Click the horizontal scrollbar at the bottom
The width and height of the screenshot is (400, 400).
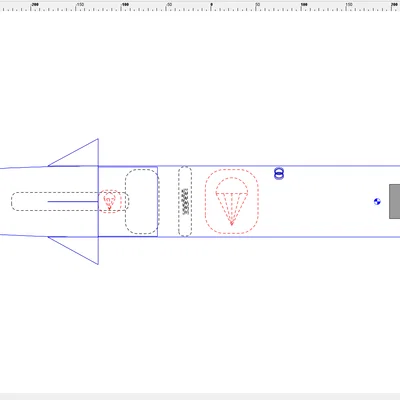click(200, 397)
